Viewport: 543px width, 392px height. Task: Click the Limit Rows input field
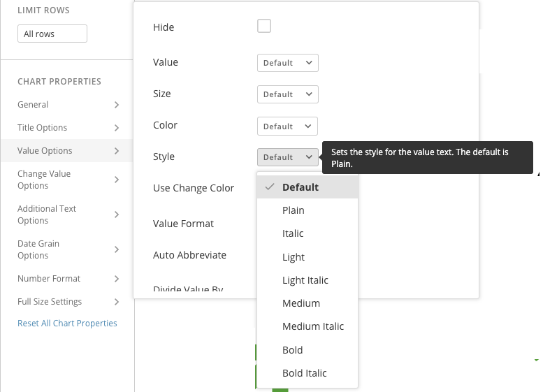tap(52, 34)
